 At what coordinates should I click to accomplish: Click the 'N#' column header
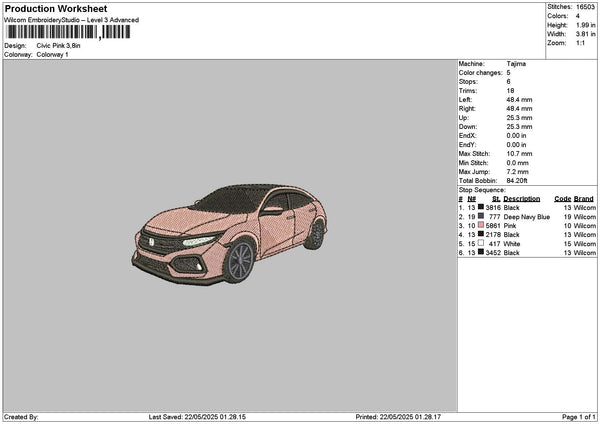(x=472, y=199)
